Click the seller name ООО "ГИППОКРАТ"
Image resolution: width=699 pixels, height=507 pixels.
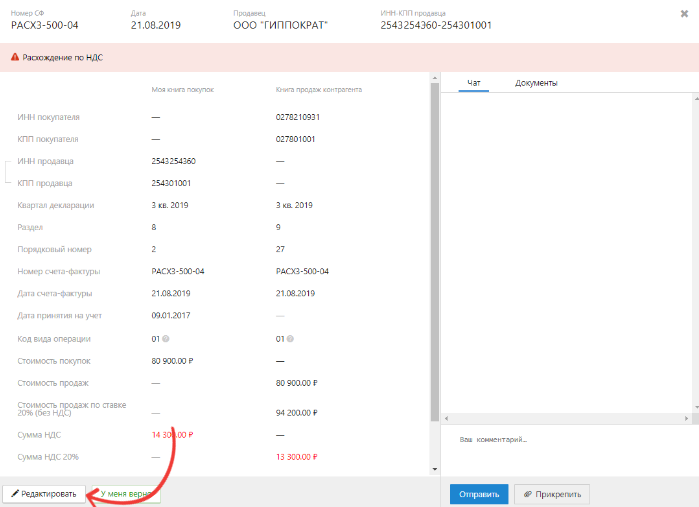pos(280,25)
